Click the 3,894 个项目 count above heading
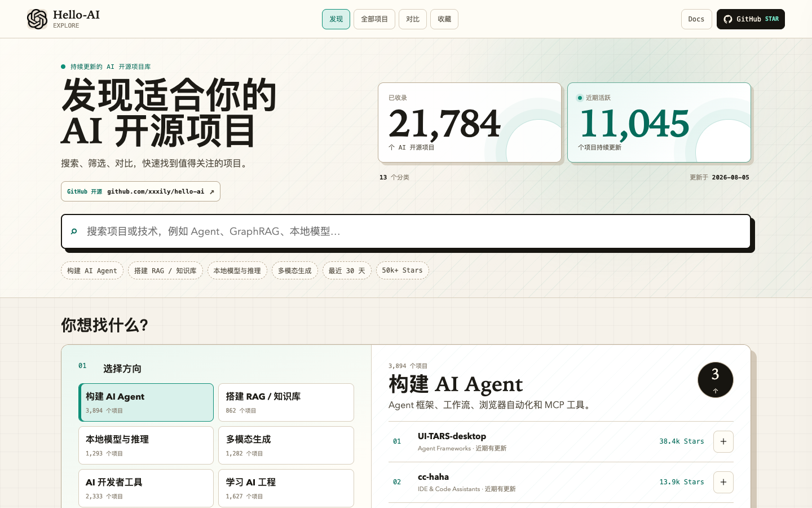 (x=408, y=366)
